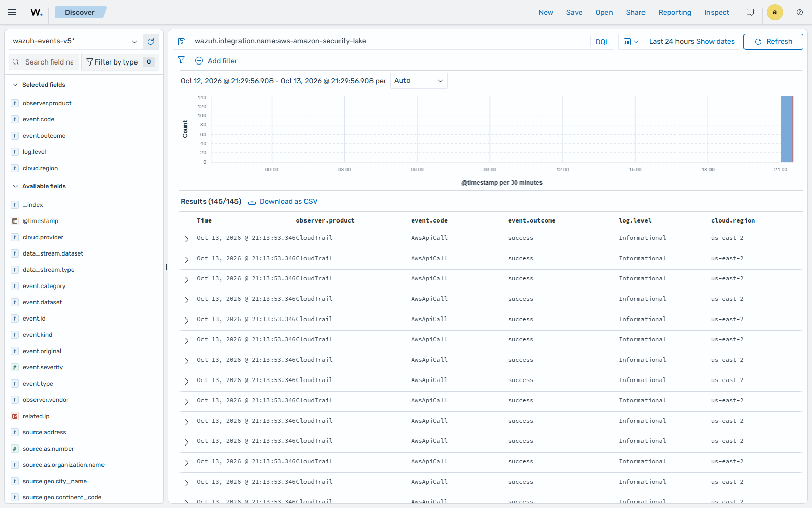
Task: Open the Inspect panel
Action: tap(717, 12)
